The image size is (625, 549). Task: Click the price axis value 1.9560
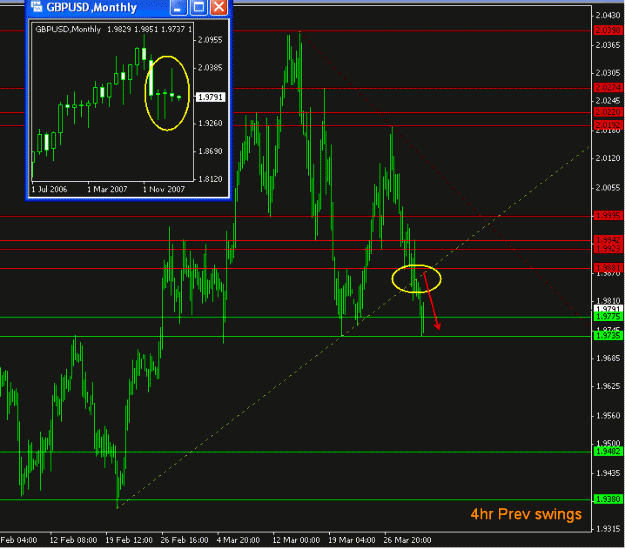608,416
